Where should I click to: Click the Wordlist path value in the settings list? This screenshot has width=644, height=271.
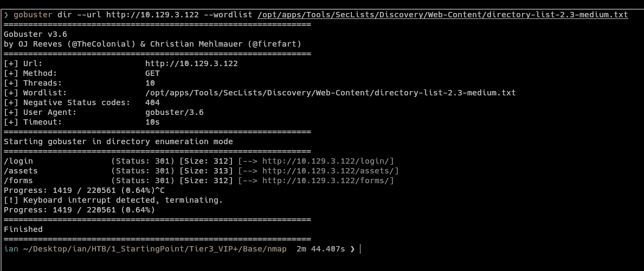330,93
